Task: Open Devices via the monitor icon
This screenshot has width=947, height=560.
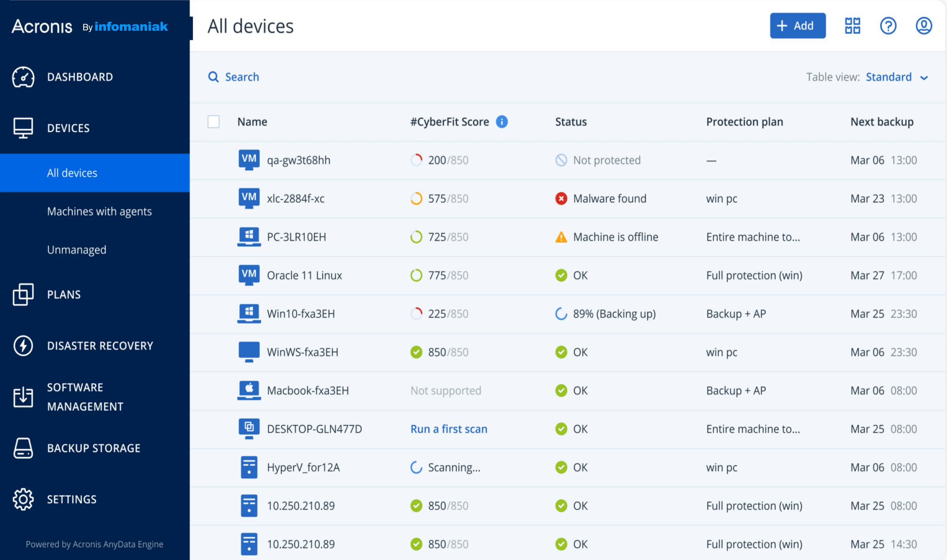Action: pos(23,127)
